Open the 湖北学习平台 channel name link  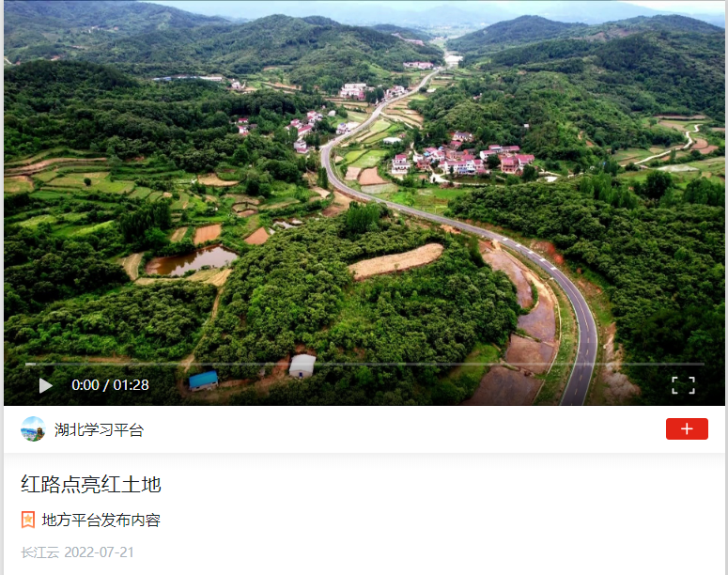tap(99, 429)
